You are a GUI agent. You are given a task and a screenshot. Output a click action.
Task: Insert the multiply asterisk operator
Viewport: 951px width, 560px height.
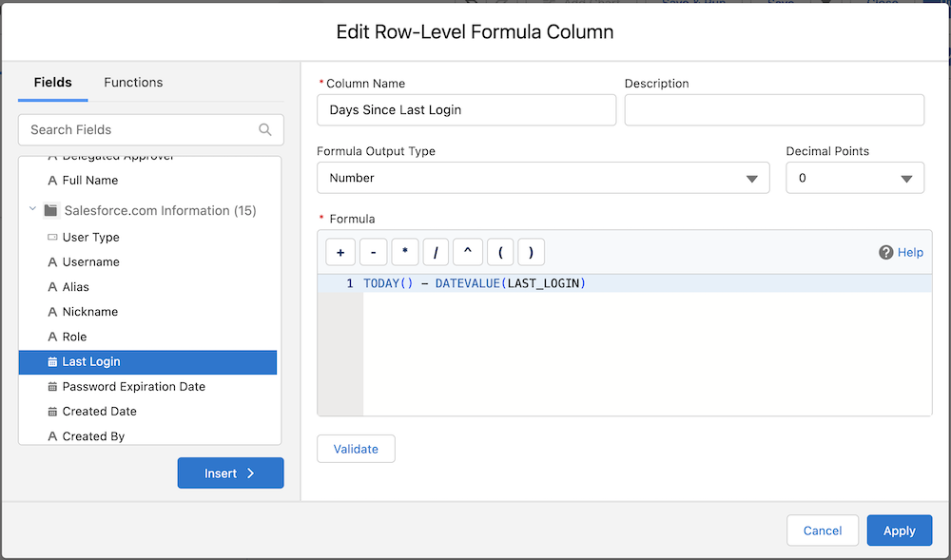click(x=404, y=252)
